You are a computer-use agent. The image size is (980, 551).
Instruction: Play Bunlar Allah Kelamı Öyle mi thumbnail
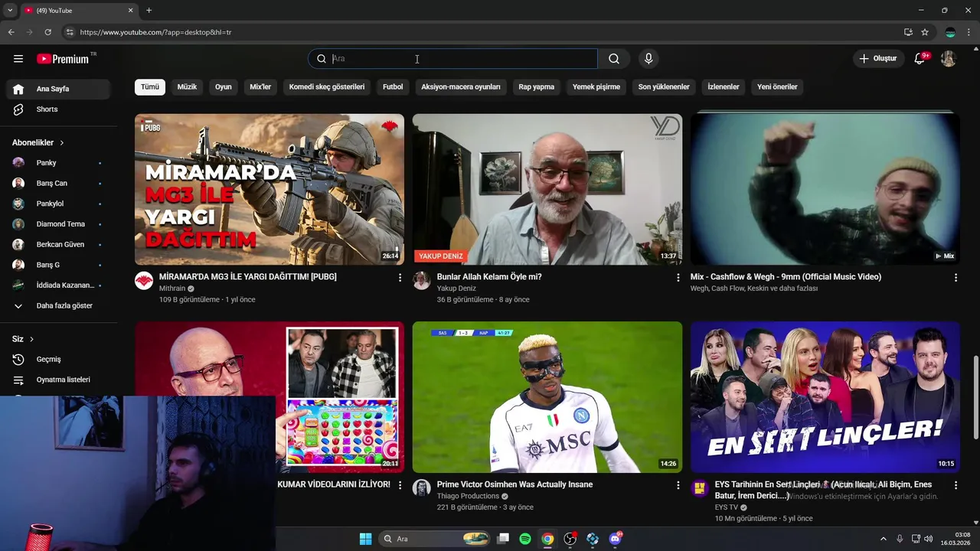547,190
